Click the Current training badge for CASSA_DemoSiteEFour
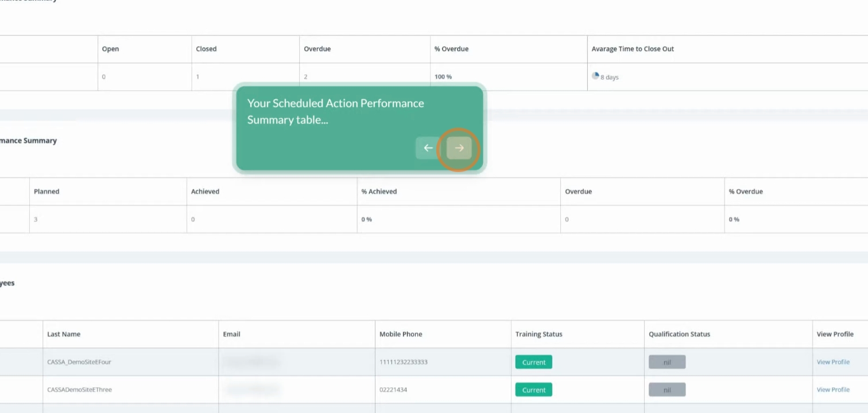868x413 pixels. click(533, 362)
